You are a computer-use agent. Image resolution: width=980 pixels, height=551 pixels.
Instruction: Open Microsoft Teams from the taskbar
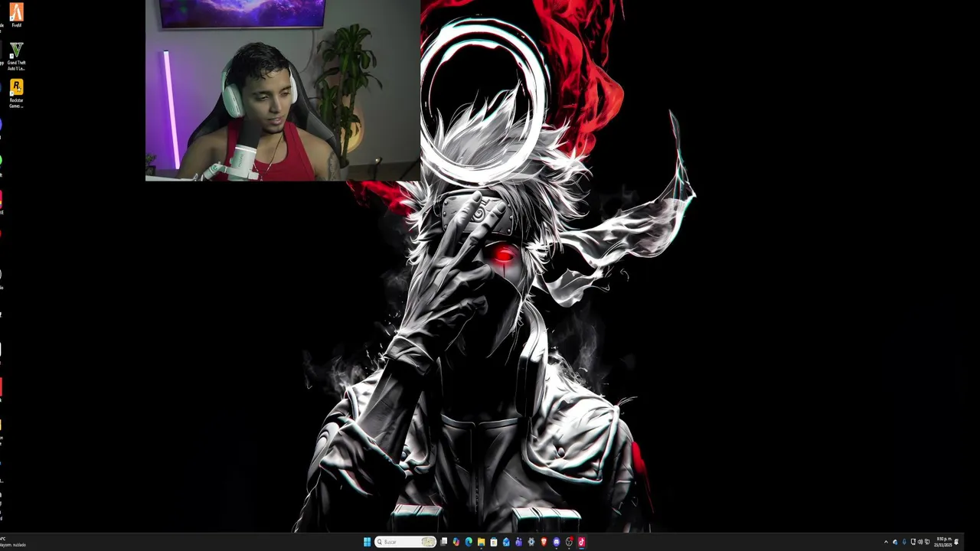tap(519, 542)
